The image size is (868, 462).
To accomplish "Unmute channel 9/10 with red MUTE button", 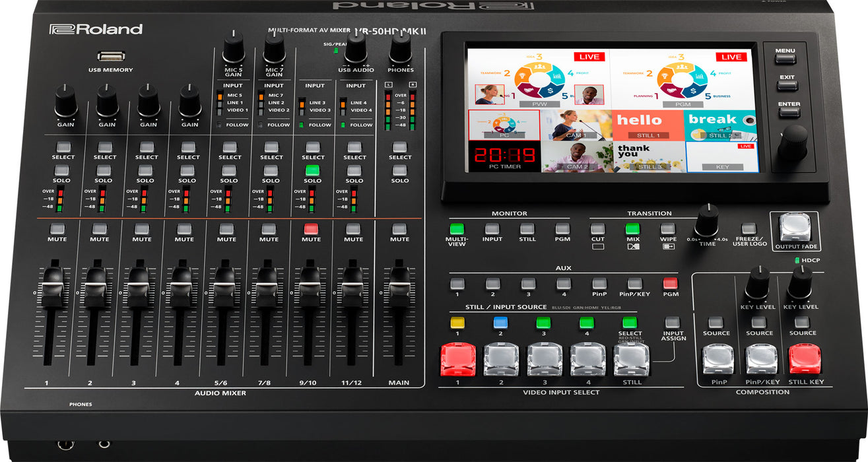I will (311, 229).
